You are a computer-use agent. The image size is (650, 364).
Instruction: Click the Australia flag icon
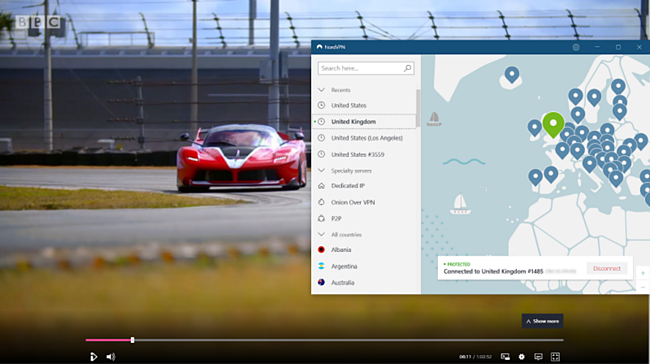(x=321, y=282)
